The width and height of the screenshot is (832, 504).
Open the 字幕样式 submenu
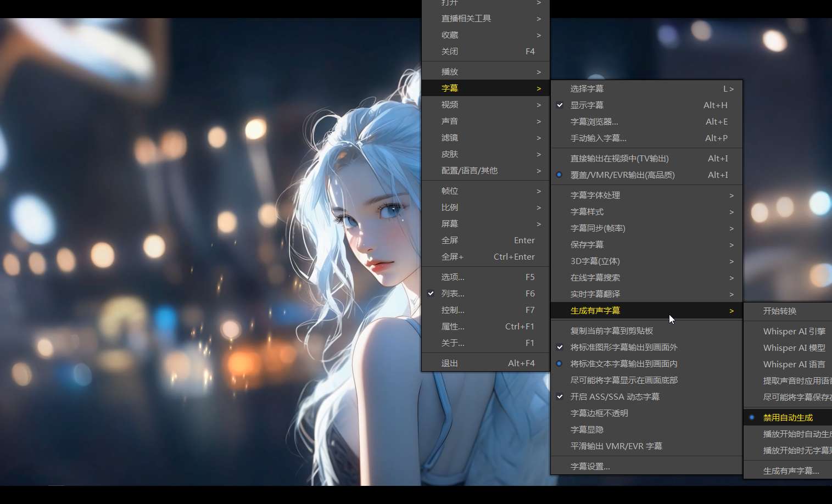point(646,211)
